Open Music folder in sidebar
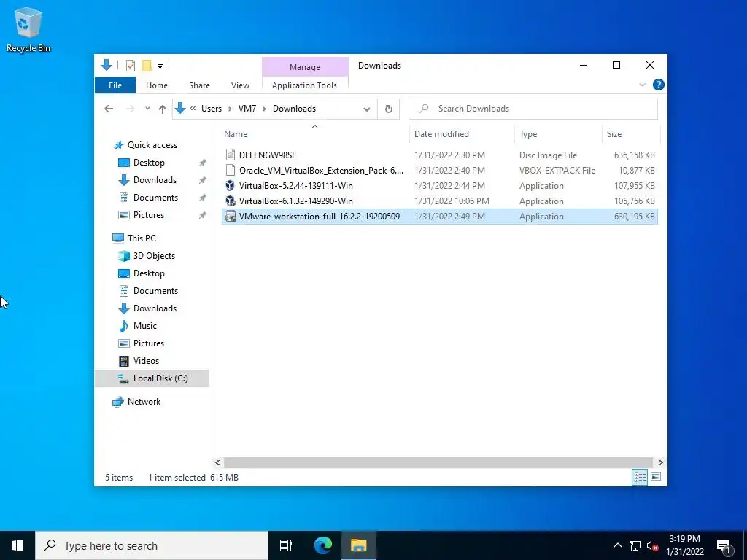 145,326
